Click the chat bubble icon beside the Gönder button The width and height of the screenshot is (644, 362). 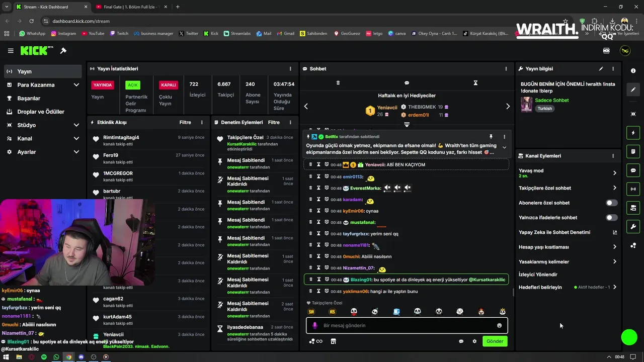click(461, 341)
